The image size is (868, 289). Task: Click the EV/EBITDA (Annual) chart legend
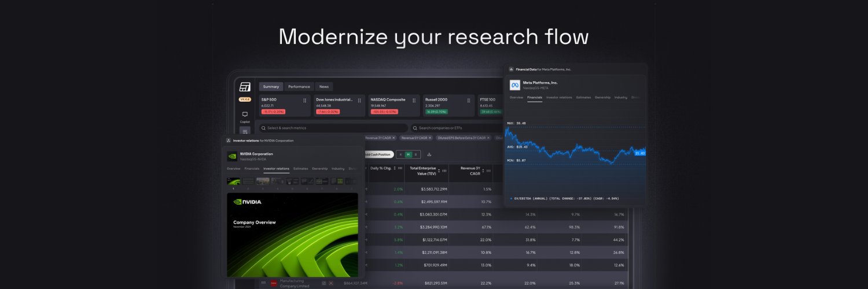(564, 198)
